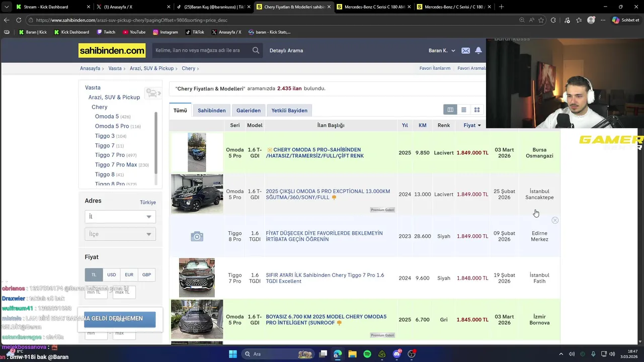Switch to grid gallery view icon
The image size is (644, 362).
[x=477, y=110]
